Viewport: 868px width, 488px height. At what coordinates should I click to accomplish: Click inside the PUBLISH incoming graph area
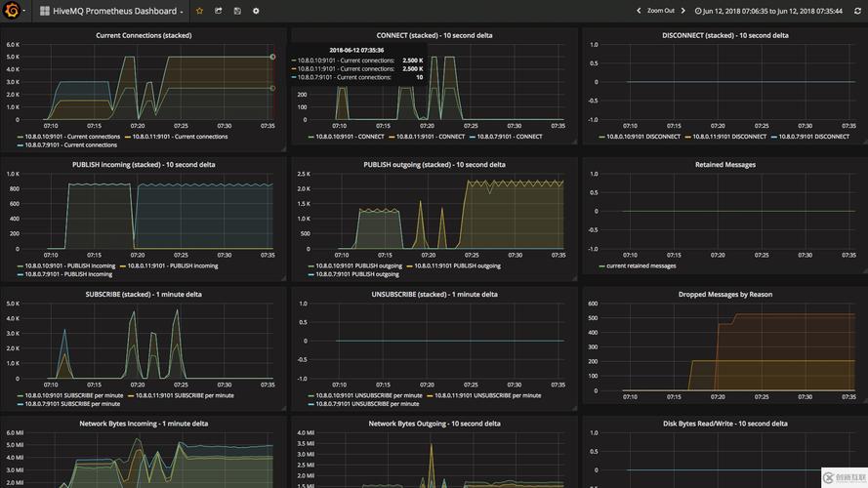tap(156, 215)
